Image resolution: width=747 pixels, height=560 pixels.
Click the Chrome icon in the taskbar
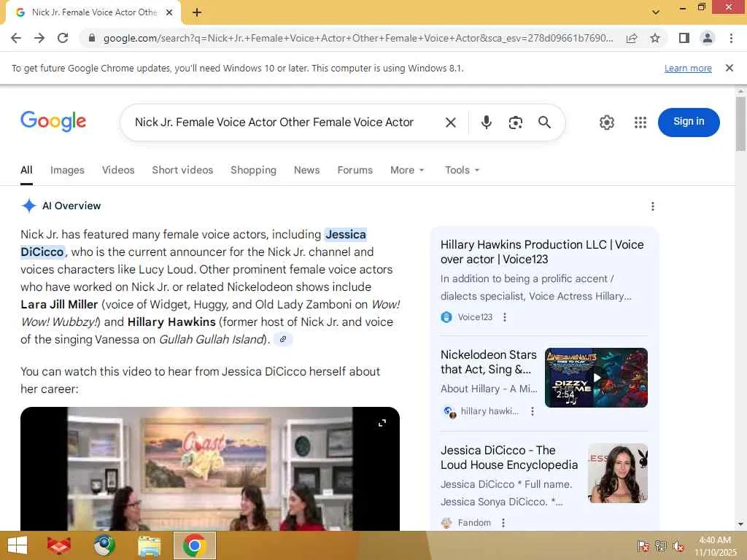(194, 545)
